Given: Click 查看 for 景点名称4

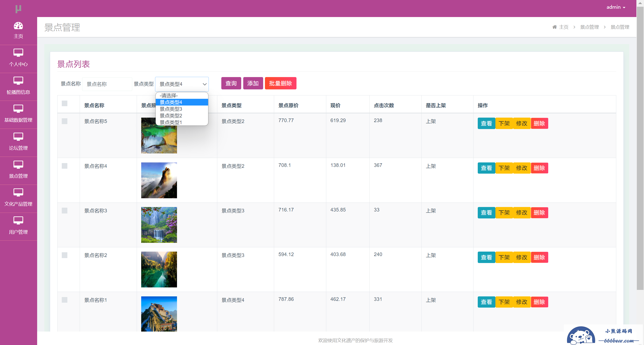Looking at the screenshot, I should click(x=486, y=168).
